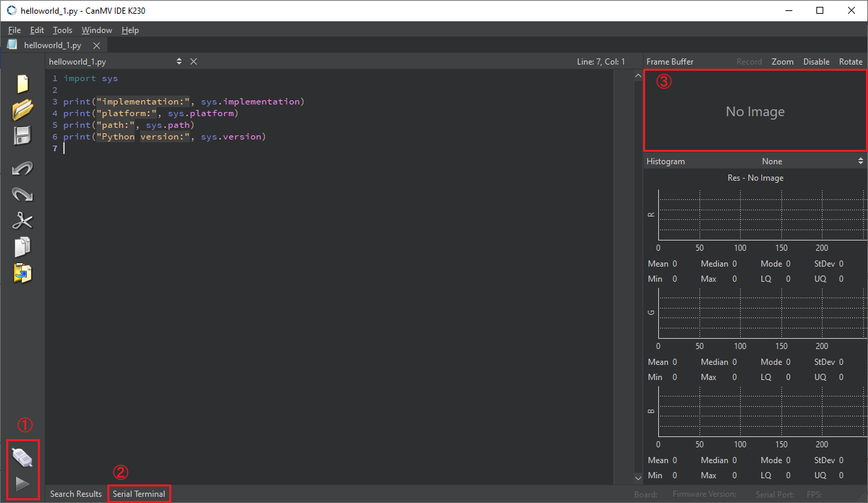Click the Redo arrow icon
This screenshot has height=503, width=868.
[x=23, y=194]
